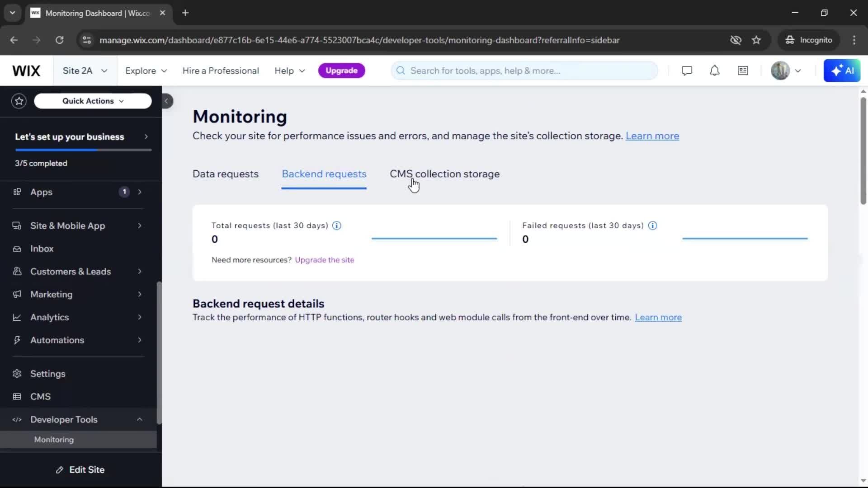The image size is (868, 488).
Task: Open the Quick Actions dropdown
Action: click(x=93, y=101)
